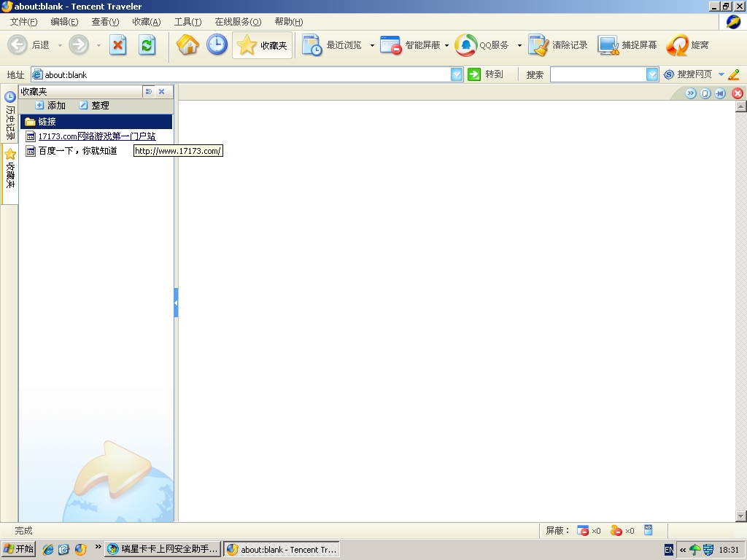The height and width of the screenshot is (560, 747).
Task: Toggle the 收藏夹 Favorites toolbar button
Action: click(262, 45)
